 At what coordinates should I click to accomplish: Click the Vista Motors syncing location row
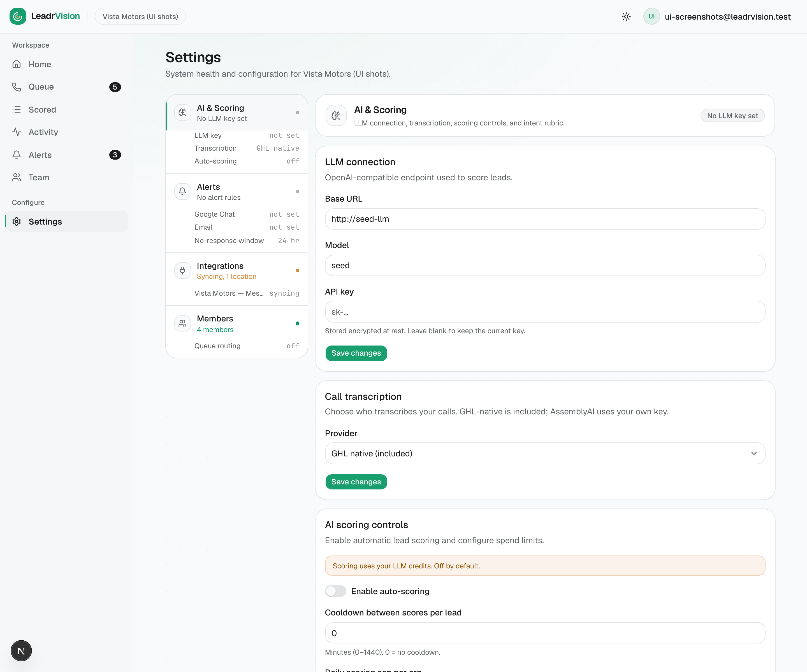[x=247, y=293]
